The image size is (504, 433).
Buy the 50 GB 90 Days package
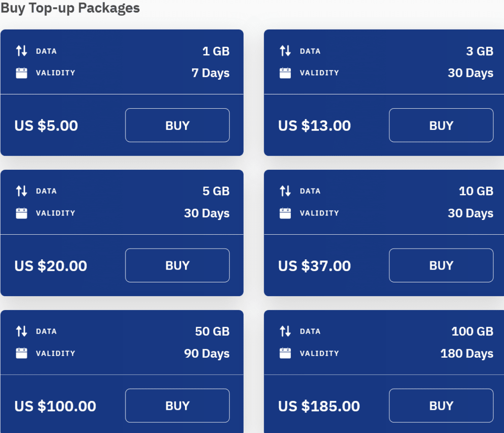click(x=177, y=406)
